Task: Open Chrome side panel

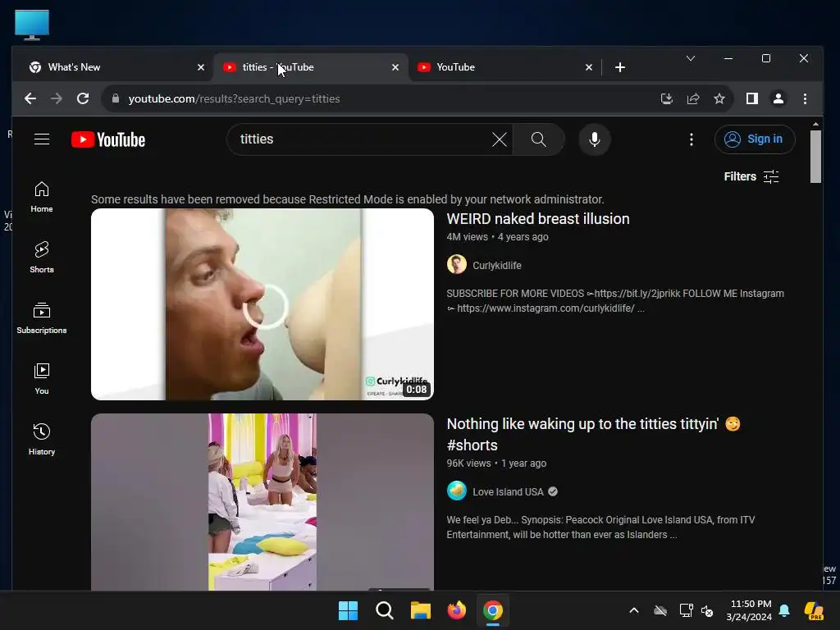Action: (751, 98)
